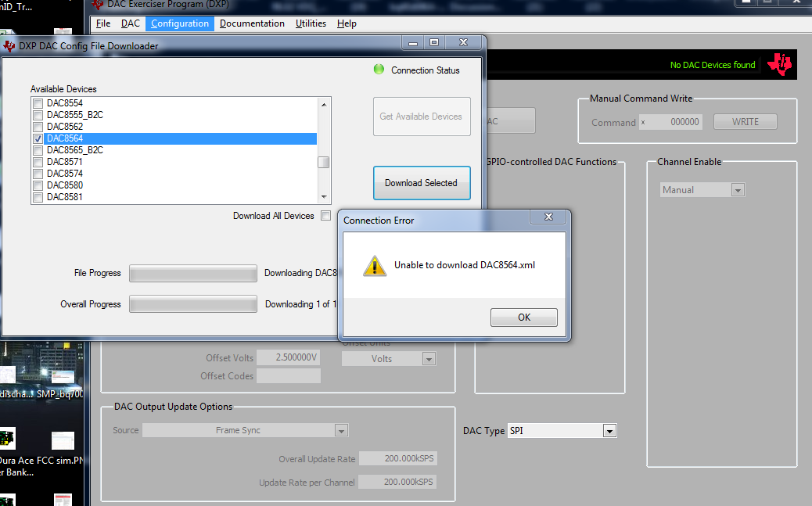Viewport: 812px width, 506px height.
Task: Open the Help menu
Action: pos(347,23)
